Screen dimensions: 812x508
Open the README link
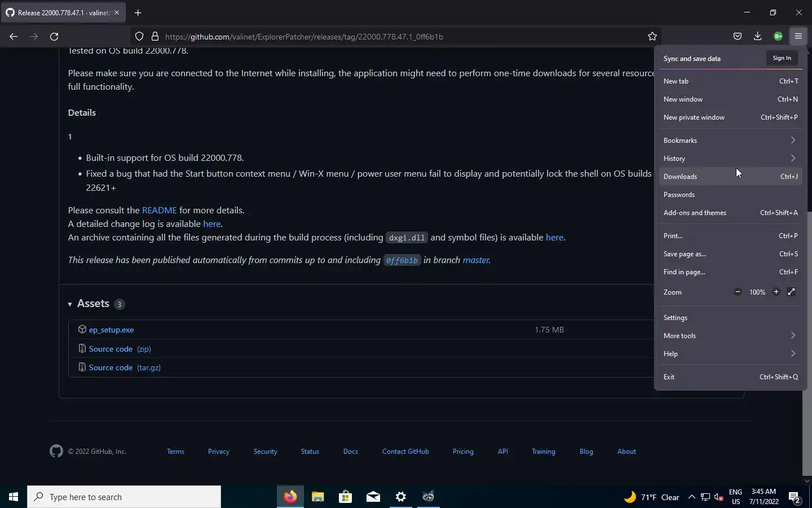point(159,210)
